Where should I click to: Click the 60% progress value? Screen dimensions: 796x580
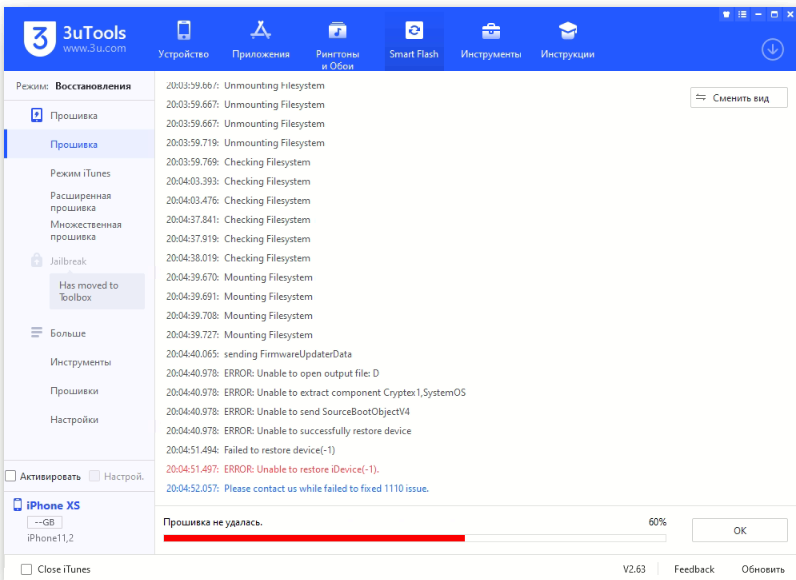(657, 522)
